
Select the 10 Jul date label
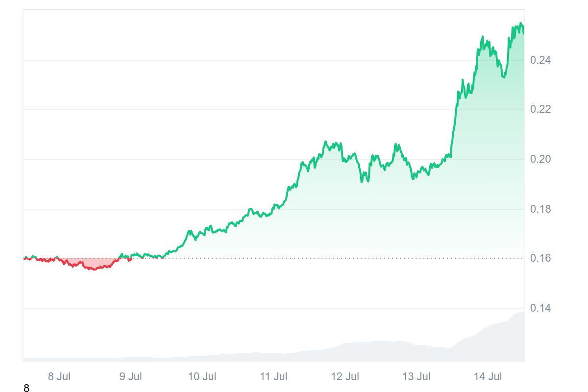[x=202, y=377]
